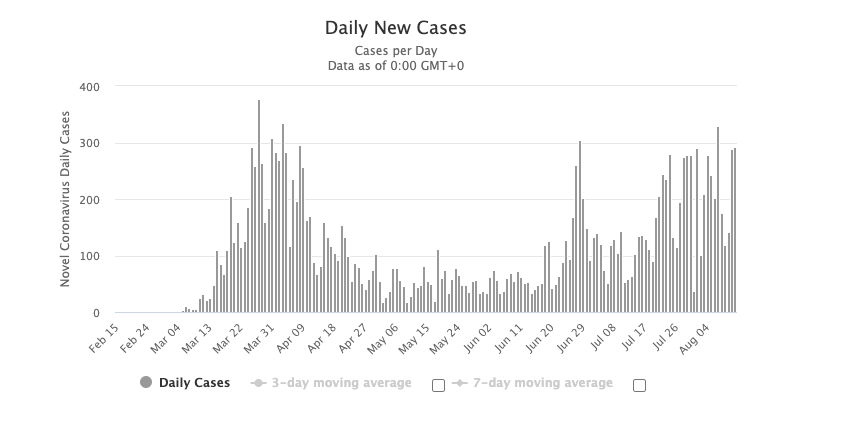
Task: Click the Cases per Day subtitle
Action: click(x=396, y=51)
